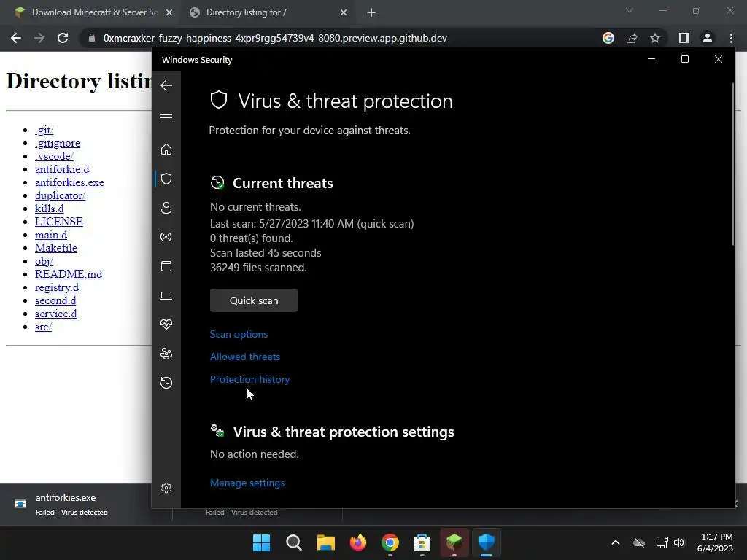Open Allowed threats link
This screenshot has width=747, height=560.
[245, 357]
